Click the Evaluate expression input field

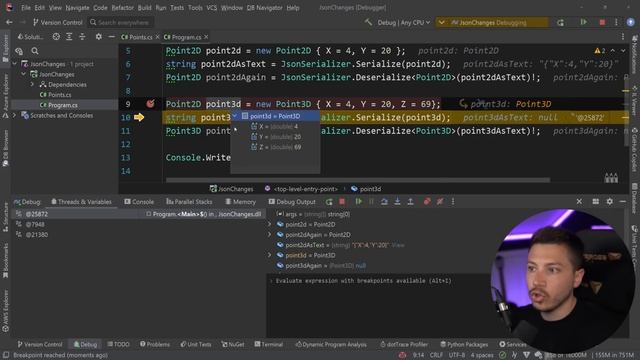click(363, 281)
